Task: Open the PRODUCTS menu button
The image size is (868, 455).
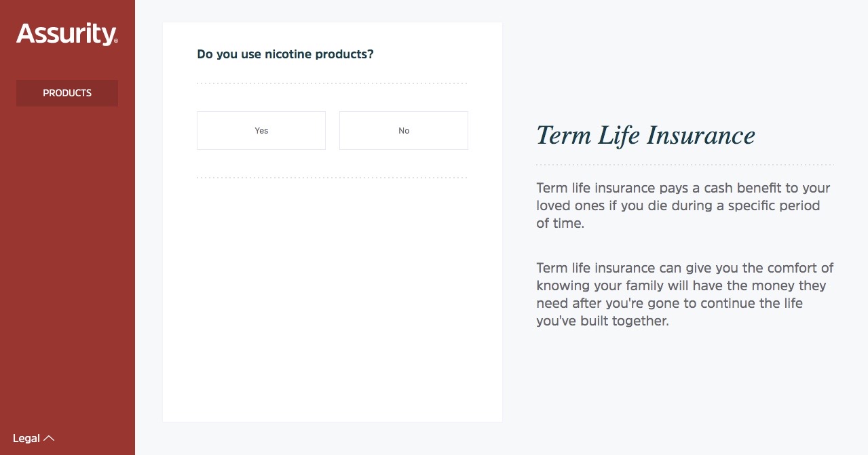Action: click(67, 93)
